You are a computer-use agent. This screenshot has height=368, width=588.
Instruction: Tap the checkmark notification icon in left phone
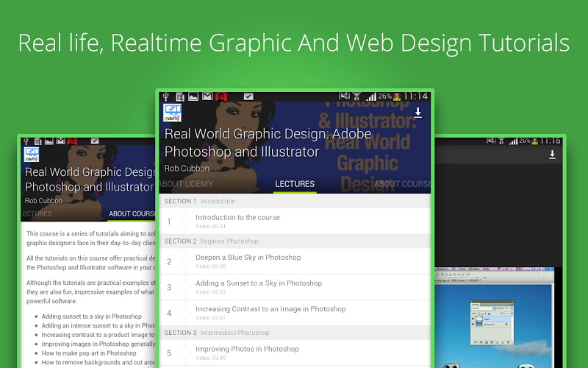(95, 141)
